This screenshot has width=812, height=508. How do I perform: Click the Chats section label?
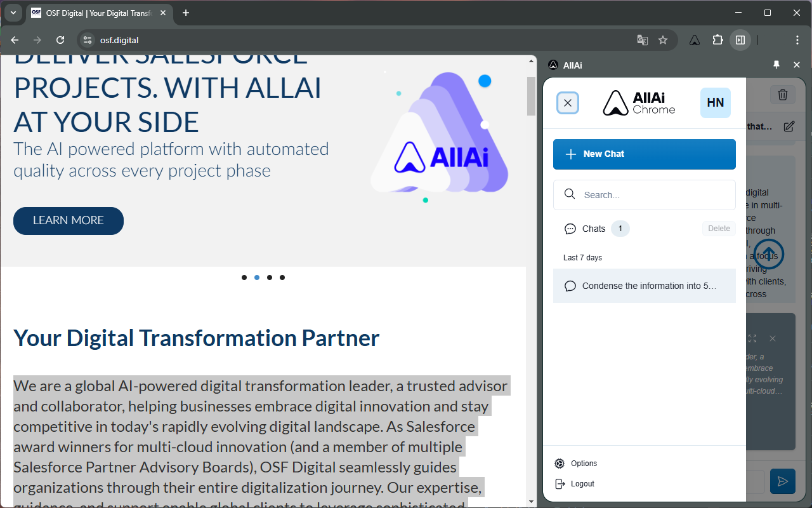point(594,229)
